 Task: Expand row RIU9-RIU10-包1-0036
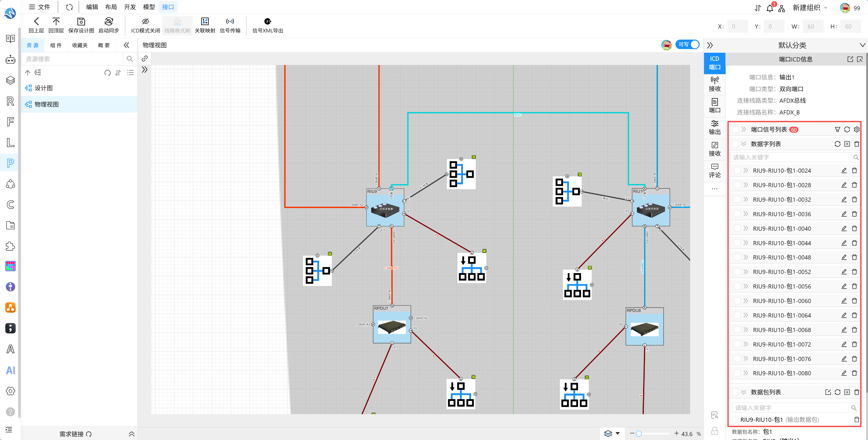tap(746, 214)
